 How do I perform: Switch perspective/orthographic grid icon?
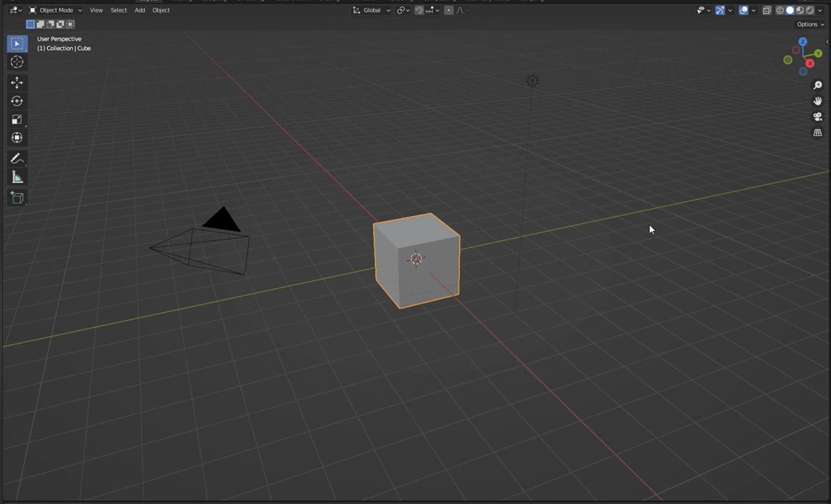click(x=818, y=133)
